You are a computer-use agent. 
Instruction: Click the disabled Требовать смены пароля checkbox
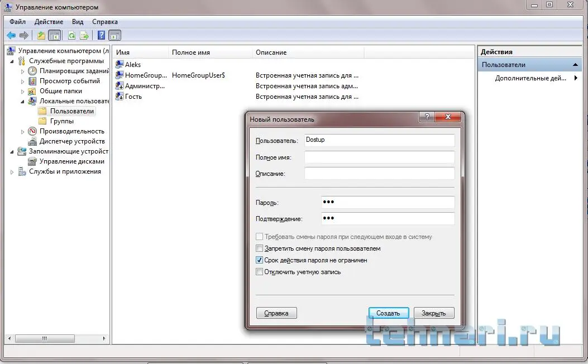tap(259, 237)
